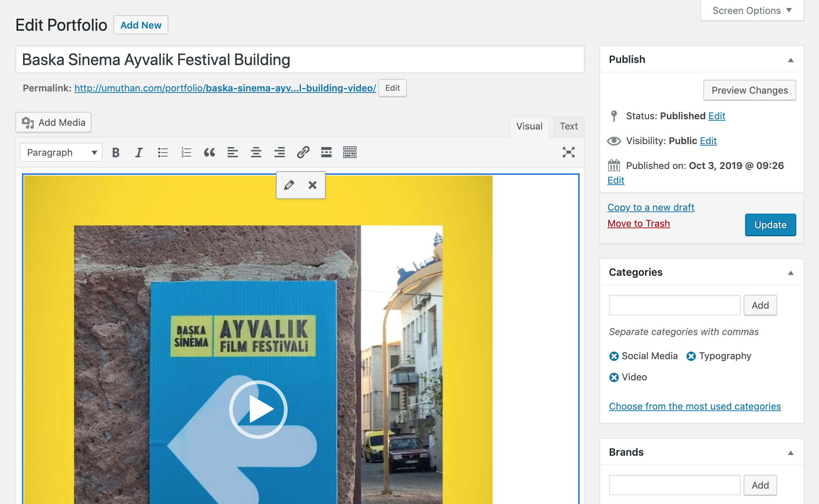Click the Add Media button
Viewport: 819px width, 504px height.
tap(53, 123)
